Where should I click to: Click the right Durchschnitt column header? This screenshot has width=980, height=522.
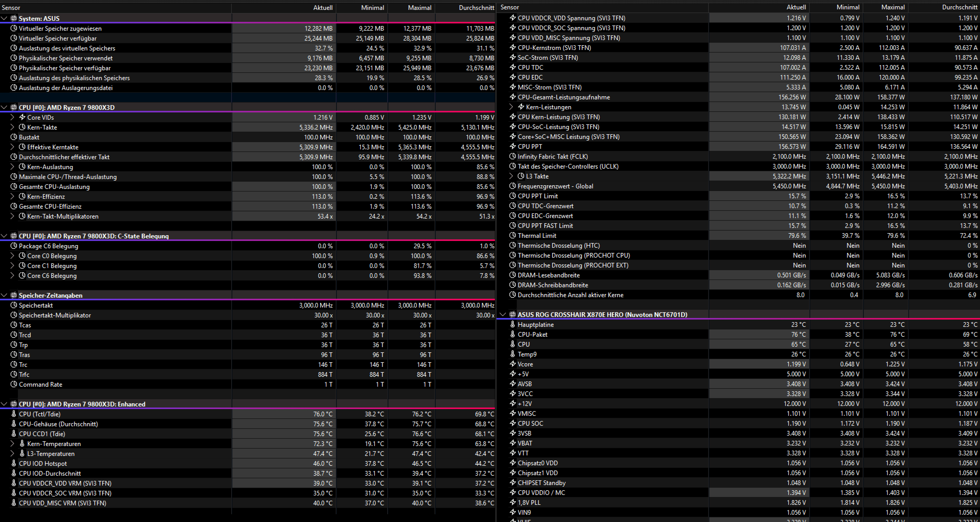[x=959, y=7]
